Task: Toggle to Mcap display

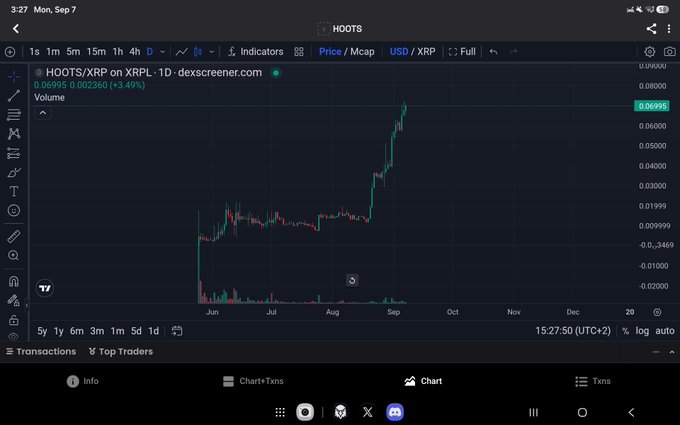Action: pos(362,52)
